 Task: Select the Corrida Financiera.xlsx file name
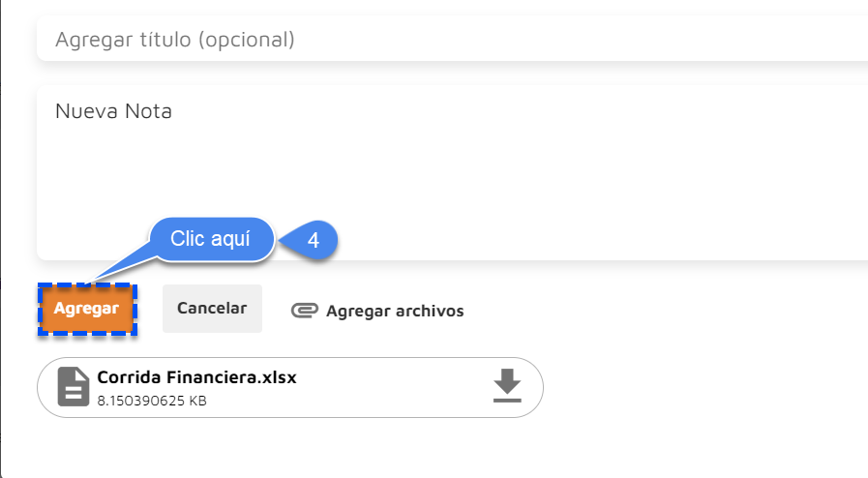197,377
